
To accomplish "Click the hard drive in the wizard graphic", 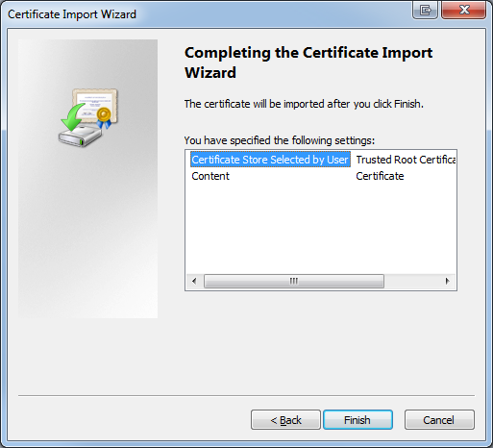I will (80, 137).
